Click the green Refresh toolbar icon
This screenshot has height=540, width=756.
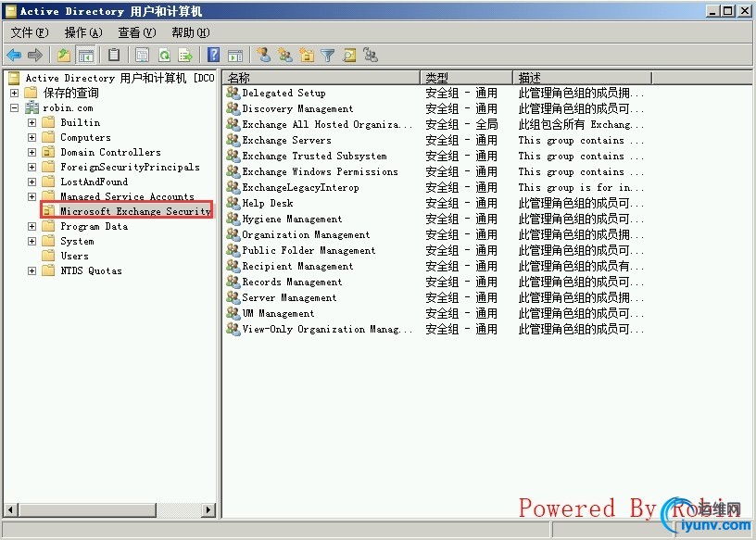[164, 55]
